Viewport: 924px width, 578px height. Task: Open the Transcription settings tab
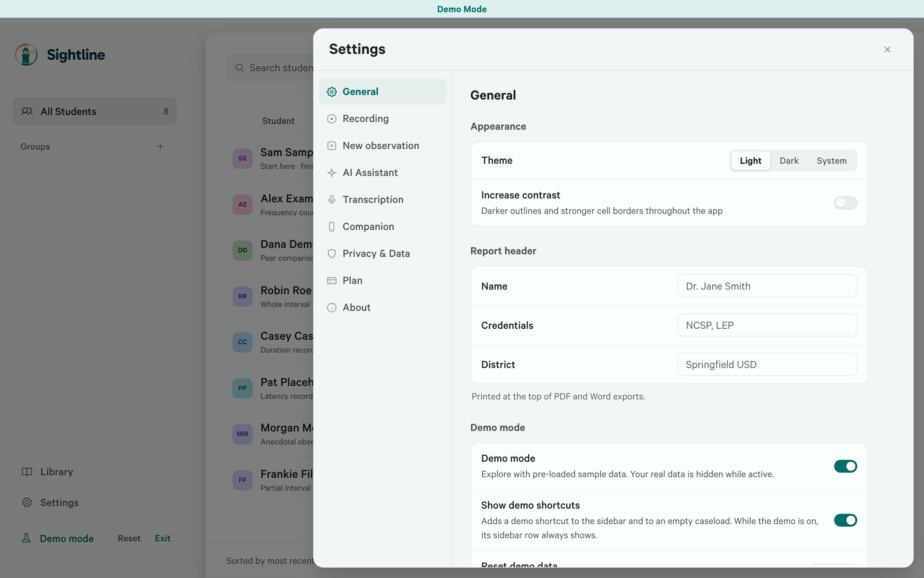point(382,199)
